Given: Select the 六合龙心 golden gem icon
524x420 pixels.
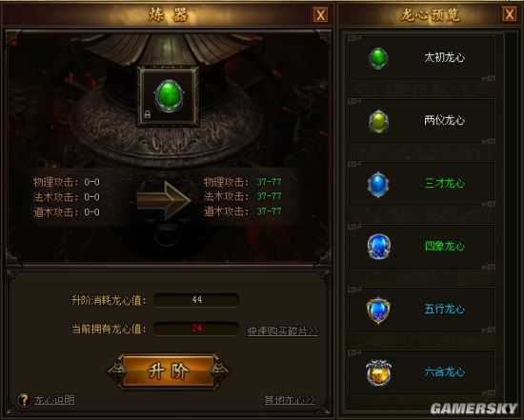Looking at the screenshot, I should coord(378,372).
